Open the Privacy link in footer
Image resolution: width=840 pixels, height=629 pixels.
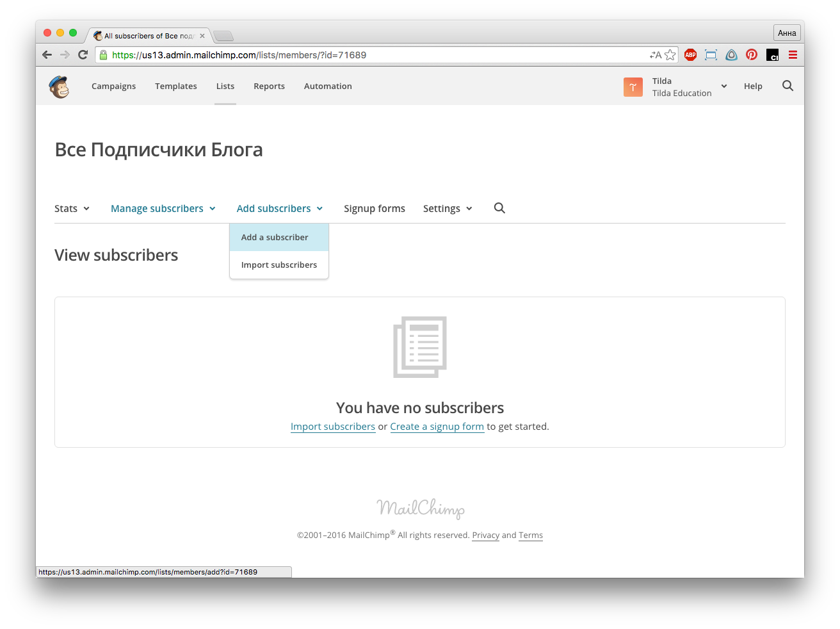point(485,535)
